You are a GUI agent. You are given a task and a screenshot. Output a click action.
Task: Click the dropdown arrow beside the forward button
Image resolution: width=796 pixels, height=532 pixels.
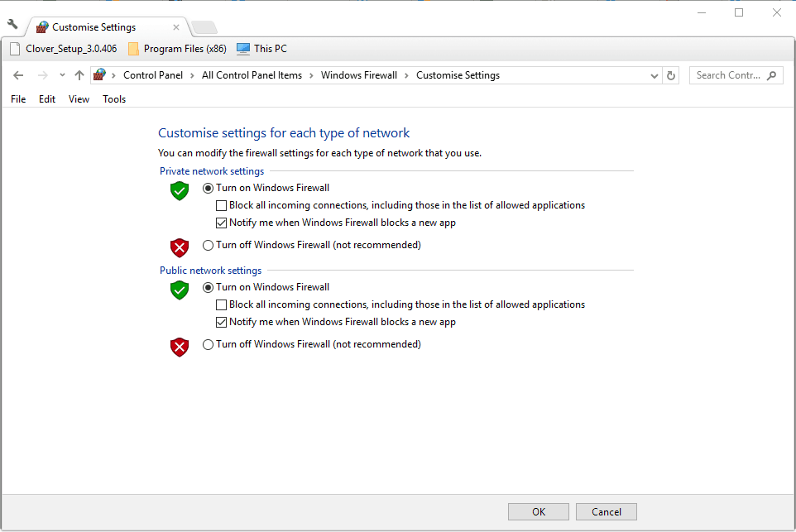(x=61, y=74)
